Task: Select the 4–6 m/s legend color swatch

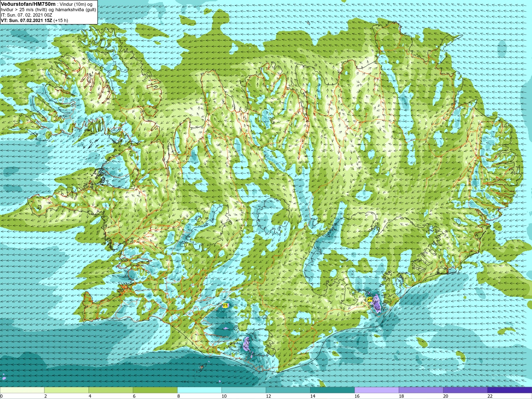Action: point(111,390)
